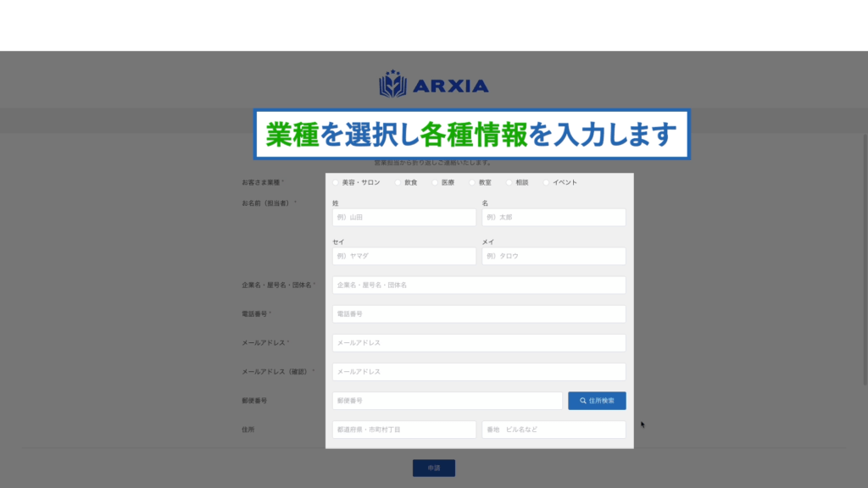
Task: Click the ARXIA logo in header
Action: (x=434, y=84)
